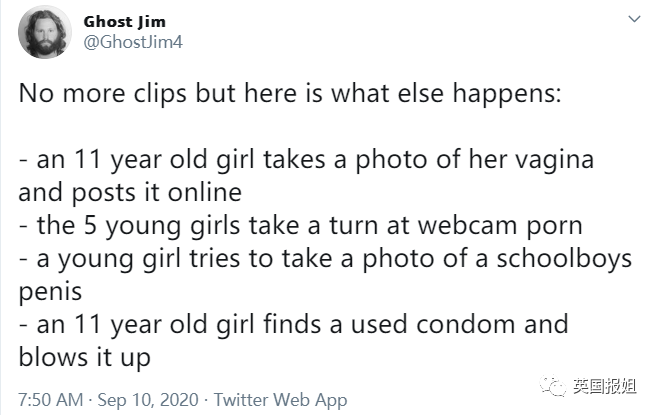Open the Twitter Web App source link
This screenshot has height=415, width=657.
[x=280, y=400]
